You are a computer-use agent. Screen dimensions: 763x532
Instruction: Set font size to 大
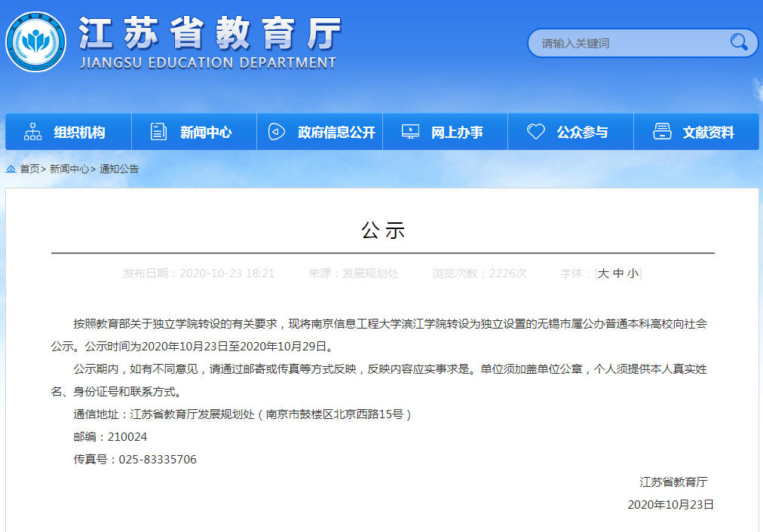click(x=603, y=274)
